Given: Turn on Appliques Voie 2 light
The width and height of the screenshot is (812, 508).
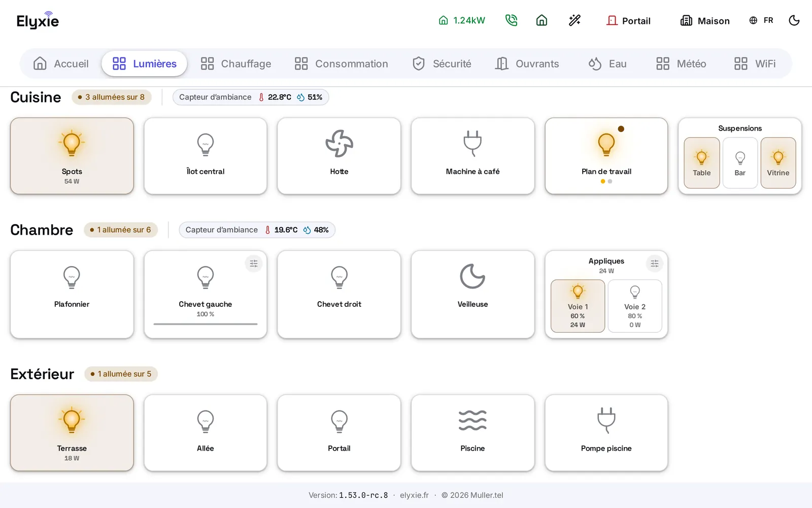Looking at the screenshot, I should point(635,306).
